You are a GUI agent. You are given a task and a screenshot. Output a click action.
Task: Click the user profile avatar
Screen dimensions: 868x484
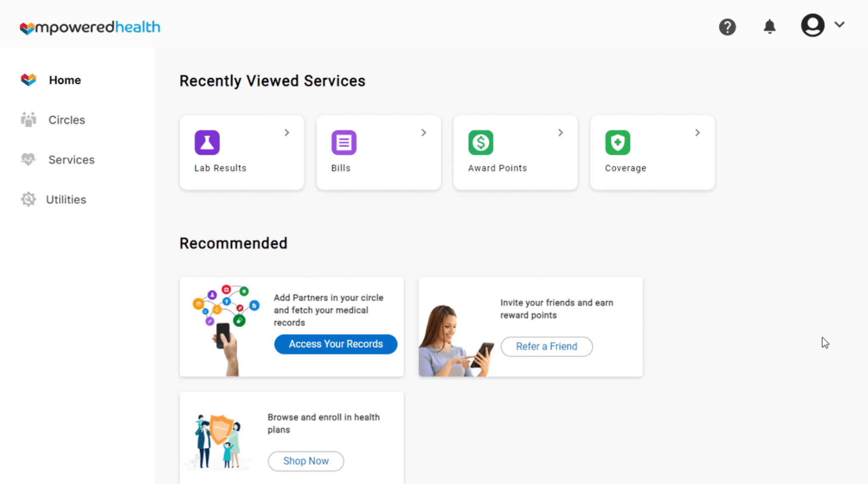(x=812, y=25)
